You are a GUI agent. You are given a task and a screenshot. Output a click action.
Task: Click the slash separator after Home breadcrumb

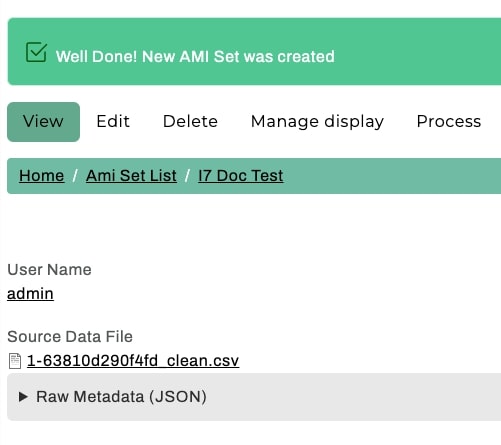click(75, 176)
